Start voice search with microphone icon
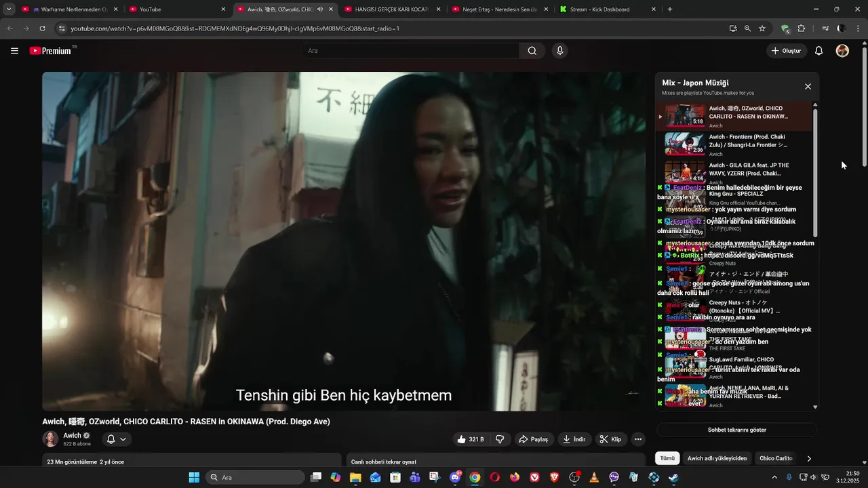Viewport: 868px width, 488px height. (559, 51)
